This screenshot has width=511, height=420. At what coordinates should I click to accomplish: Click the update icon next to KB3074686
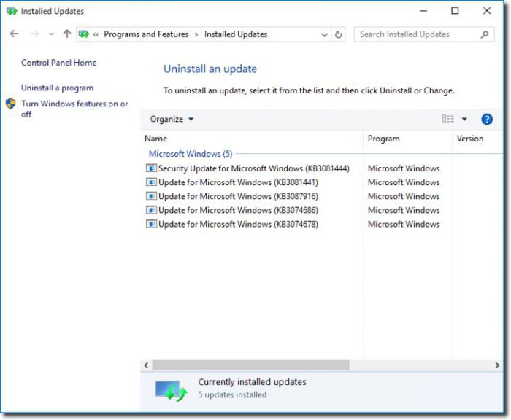coord(151,210)
